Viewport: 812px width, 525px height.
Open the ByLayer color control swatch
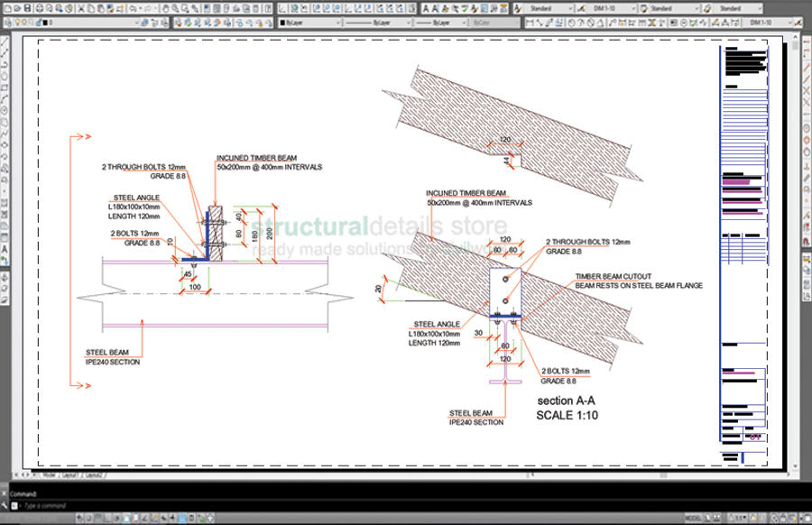click(309, 22)
